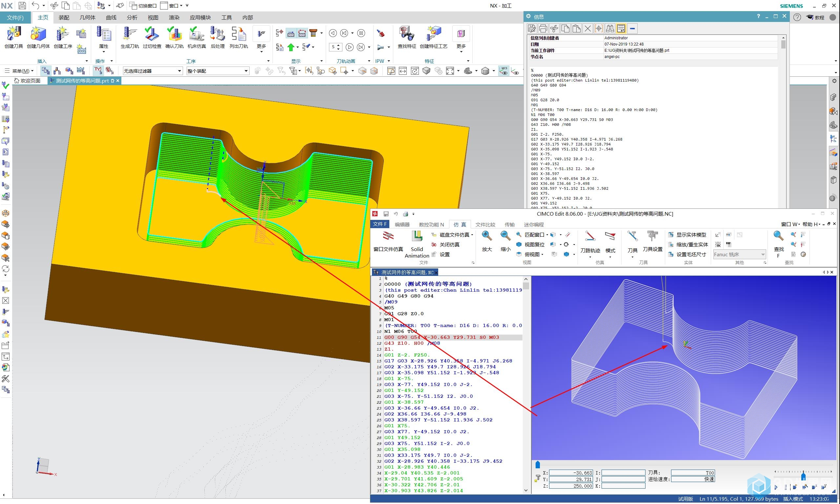The width and height of the screenshot is (840, 504).
Task: Click the Find binoculars icon in Information window
Action: (610, 29)
